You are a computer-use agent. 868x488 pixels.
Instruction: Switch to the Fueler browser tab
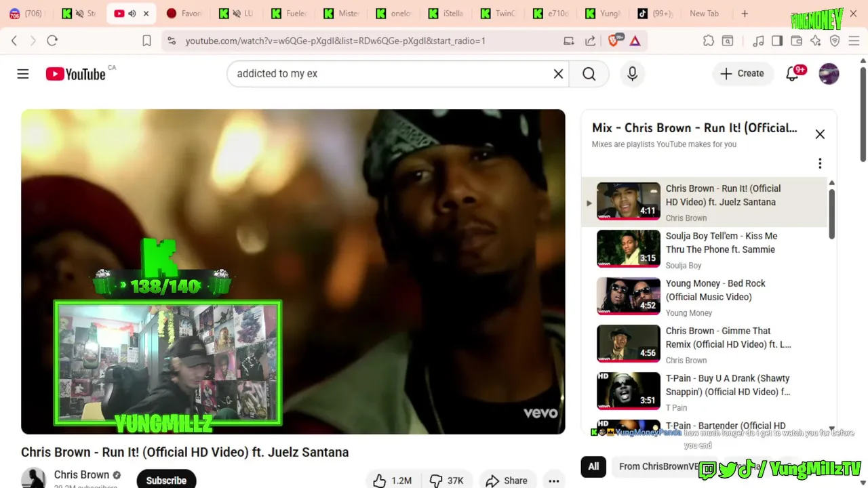tap(289, 14)
